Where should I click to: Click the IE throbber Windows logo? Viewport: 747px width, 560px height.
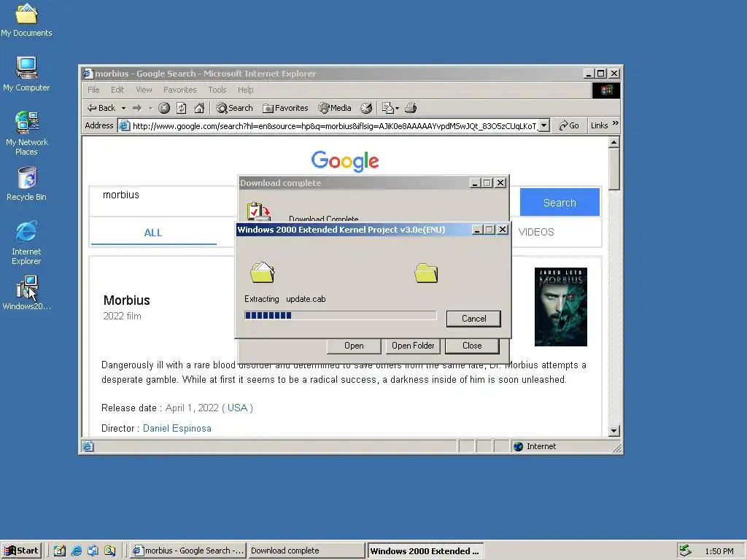tap(606, 90)
